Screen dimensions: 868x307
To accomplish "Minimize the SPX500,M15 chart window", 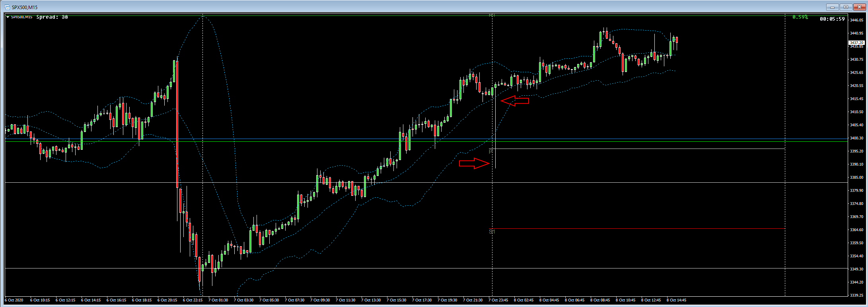I will click(832, 7).
